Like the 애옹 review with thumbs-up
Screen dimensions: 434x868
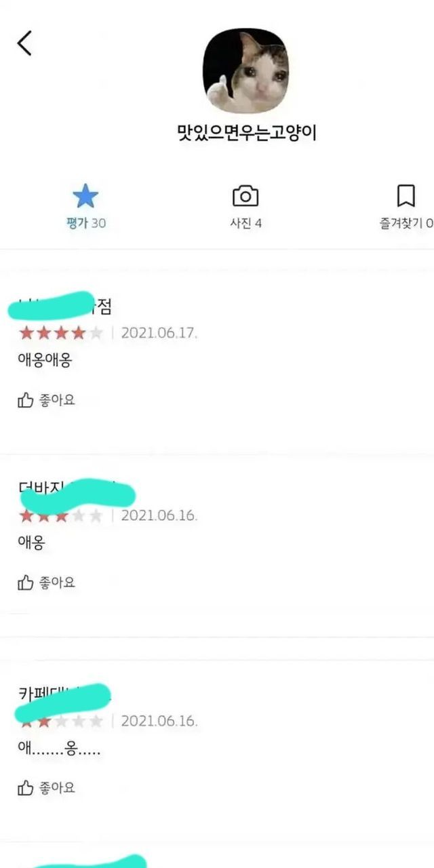[25, 583]
